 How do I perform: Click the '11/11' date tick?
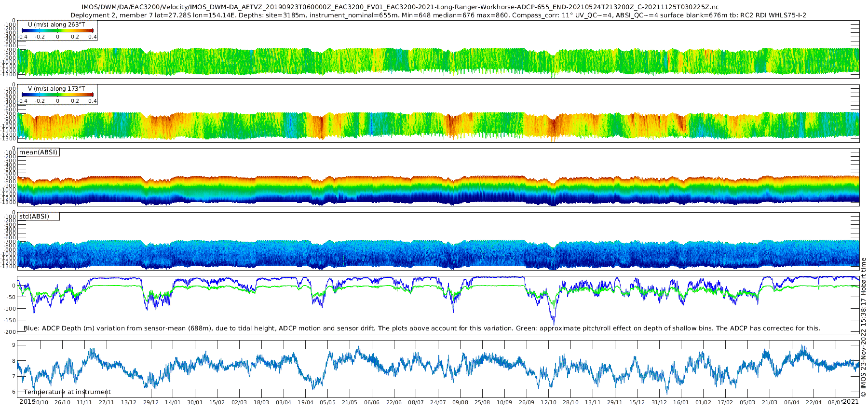tap(84, 402)
